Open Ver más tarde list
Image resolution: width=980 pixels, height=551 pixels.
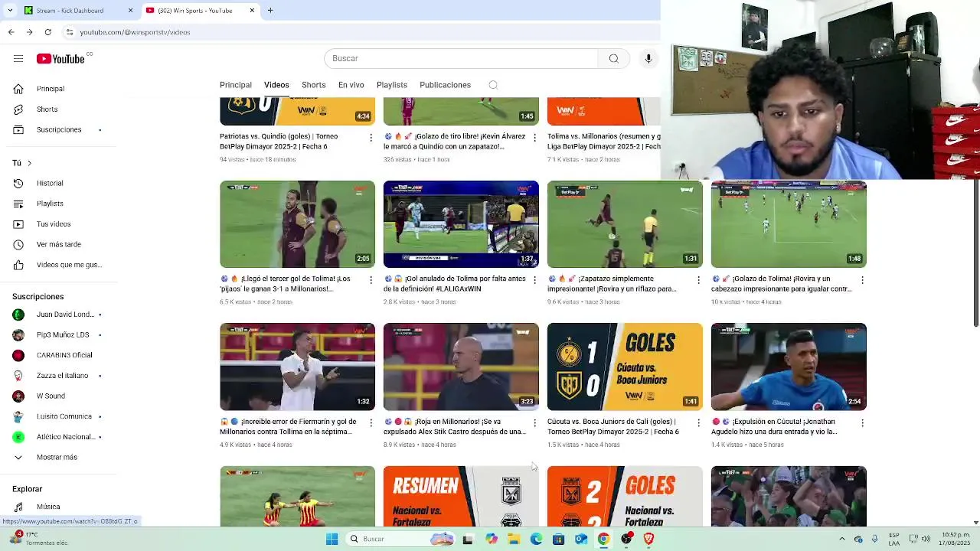(x=58, y=245)
